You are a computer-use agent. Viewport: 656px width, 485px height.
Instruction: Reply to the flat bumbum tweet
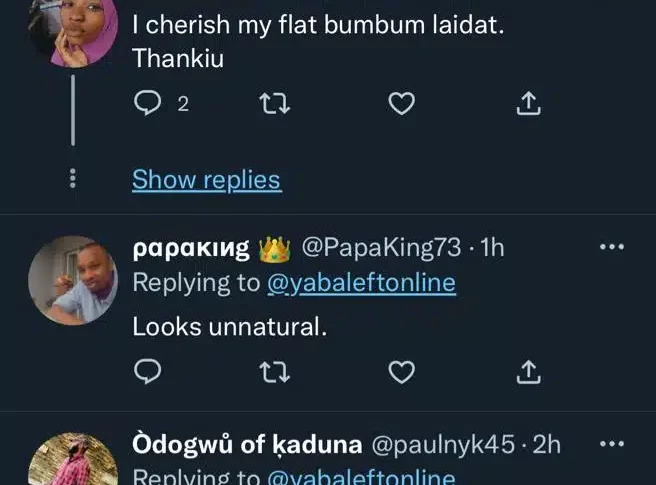(146, 103)
